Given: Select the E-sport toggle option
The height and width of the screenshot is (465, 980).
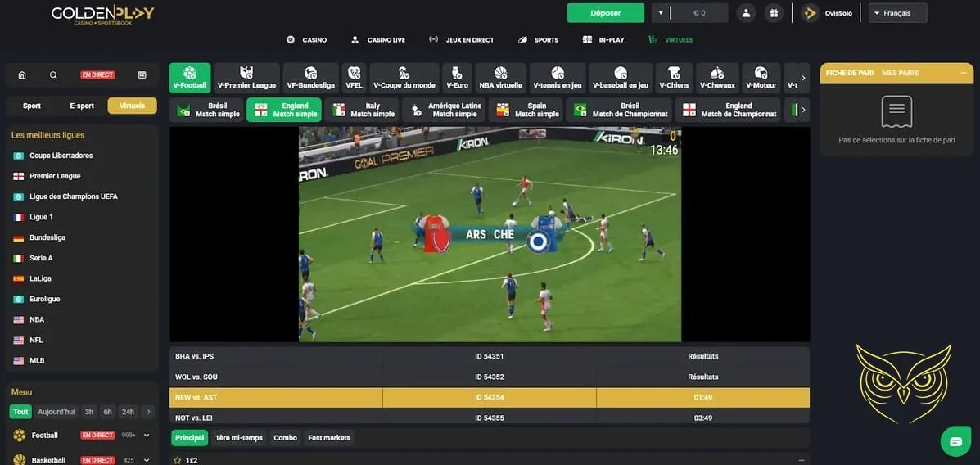Looking at the screenshot, I should 82,106.
